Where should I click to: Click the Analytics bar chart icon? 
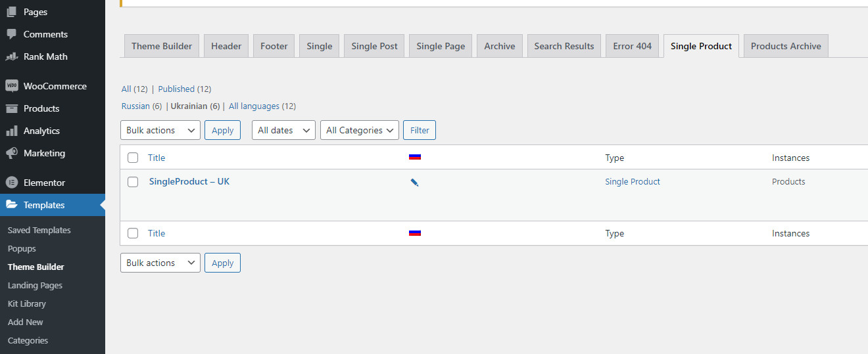point(11,131)
